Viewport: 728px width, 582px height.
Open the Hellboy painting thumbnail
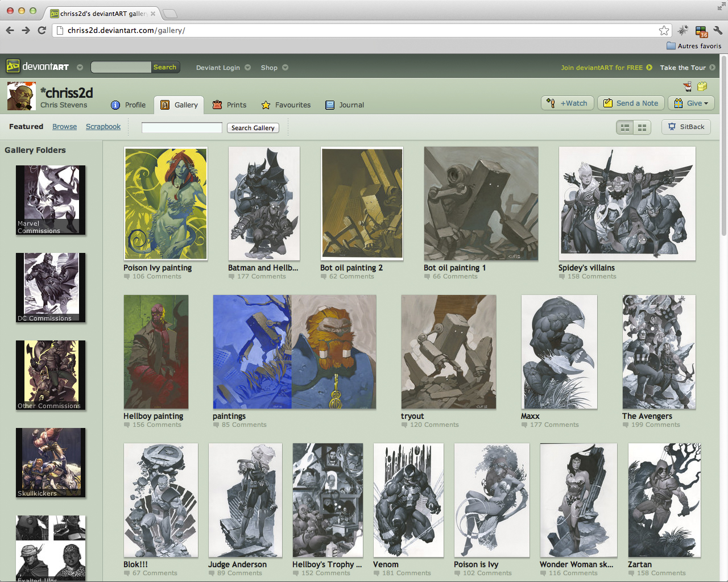[x=156, y=352]
